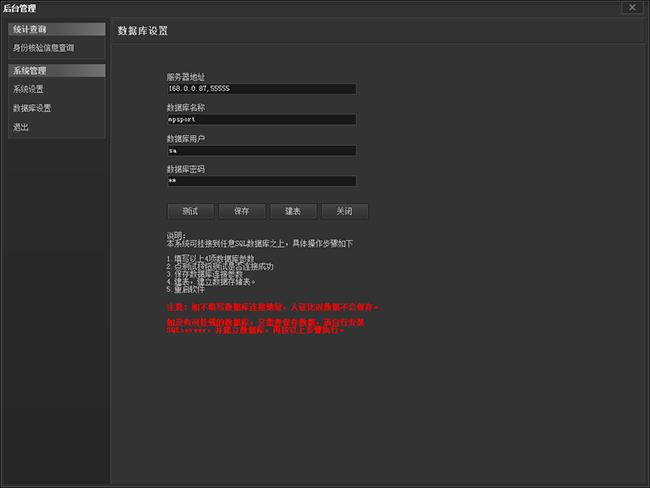This screenshot has width=650, height=488.
Task: Collapse the 系统管理 sidebar section header
Action: [x=57, y=71]
